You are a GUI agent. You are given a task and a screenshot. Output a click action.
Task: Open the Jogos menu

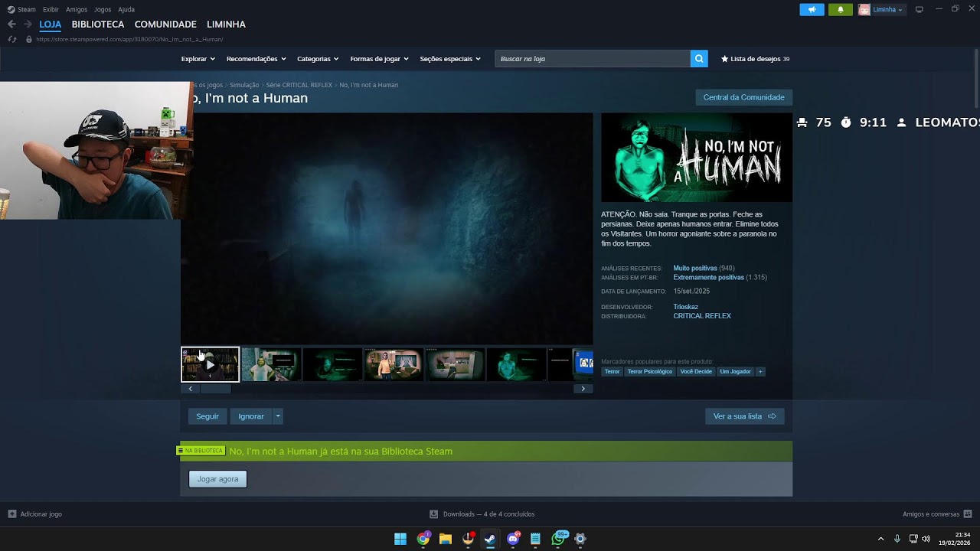(103, 10)
